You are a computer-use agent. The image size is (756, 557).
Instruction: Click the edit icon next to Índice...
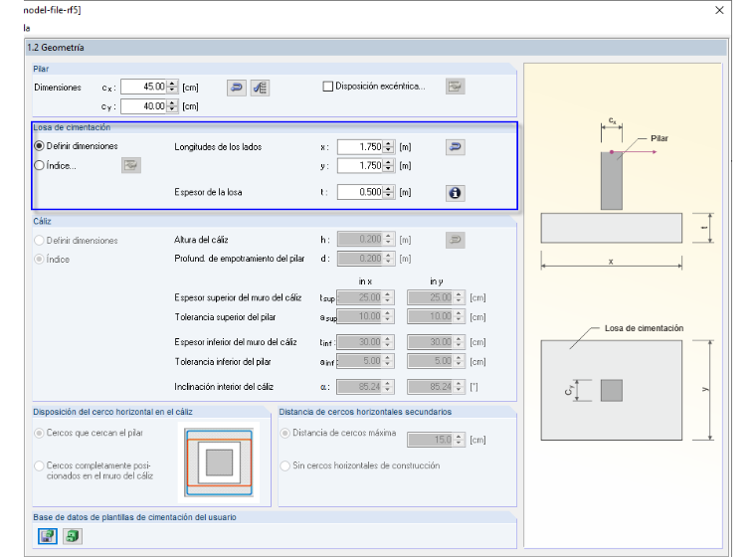[x=131, y=165]
